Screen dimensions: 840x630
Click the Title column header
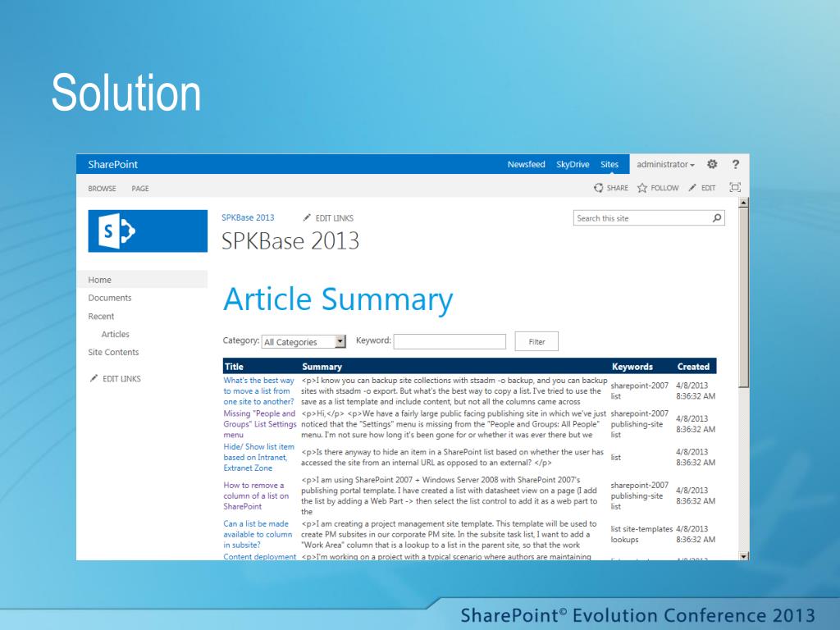pos(234,367)
